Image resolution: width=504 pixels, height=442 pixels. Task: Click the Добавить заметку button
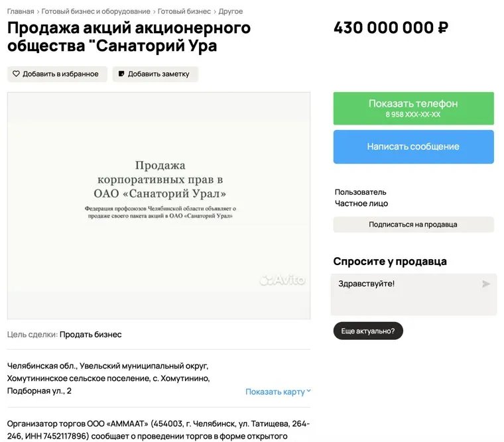(155, 74)
